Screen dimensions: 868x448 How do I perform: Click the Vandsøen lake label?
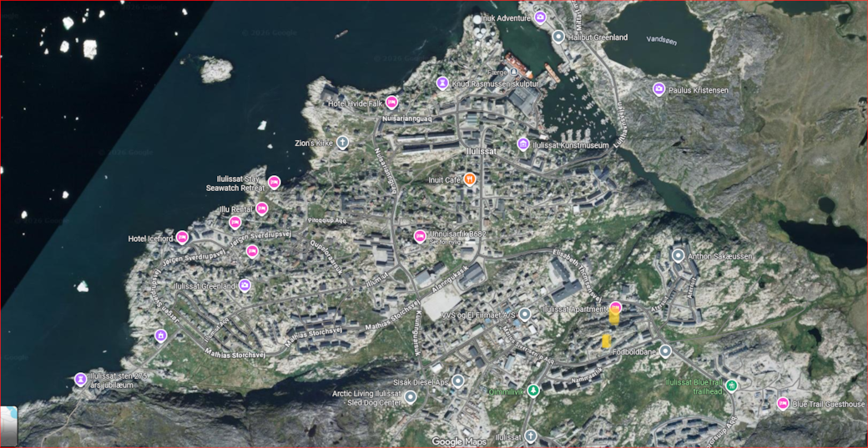(661, 40)
